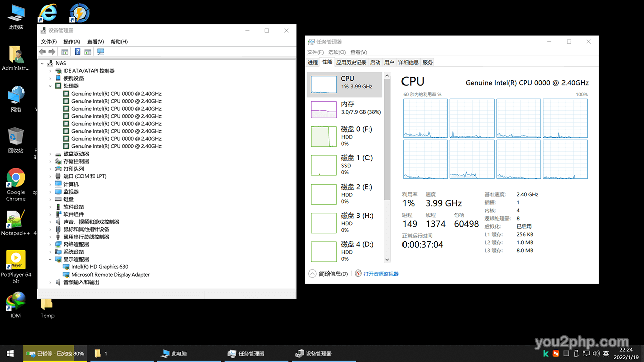
Task: Launch Notepad++ from the desktop
Action: (16, 223)
